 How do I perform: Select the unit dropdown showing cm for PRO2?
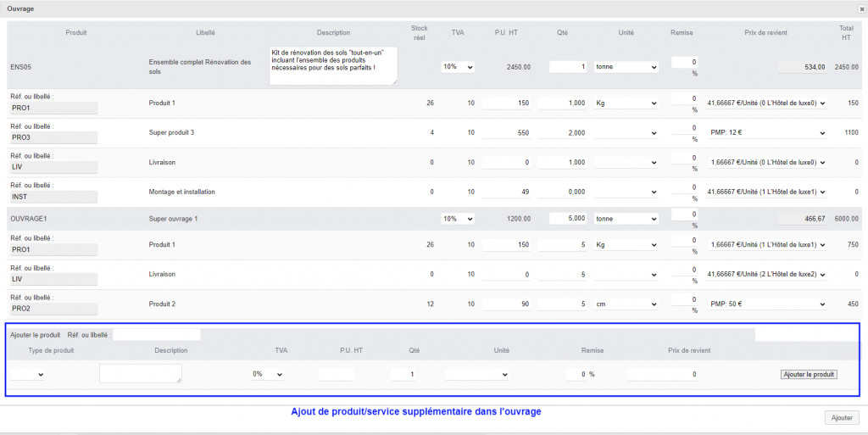(x=626, y=304)
